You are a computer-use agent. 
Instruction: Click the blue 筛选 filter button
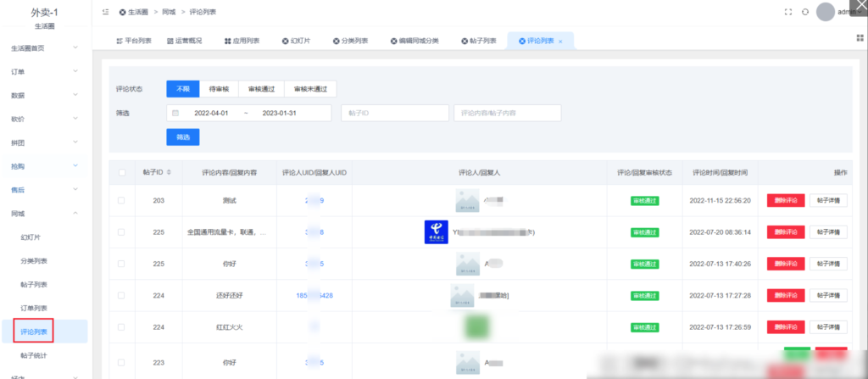click(x=182, y=137)
